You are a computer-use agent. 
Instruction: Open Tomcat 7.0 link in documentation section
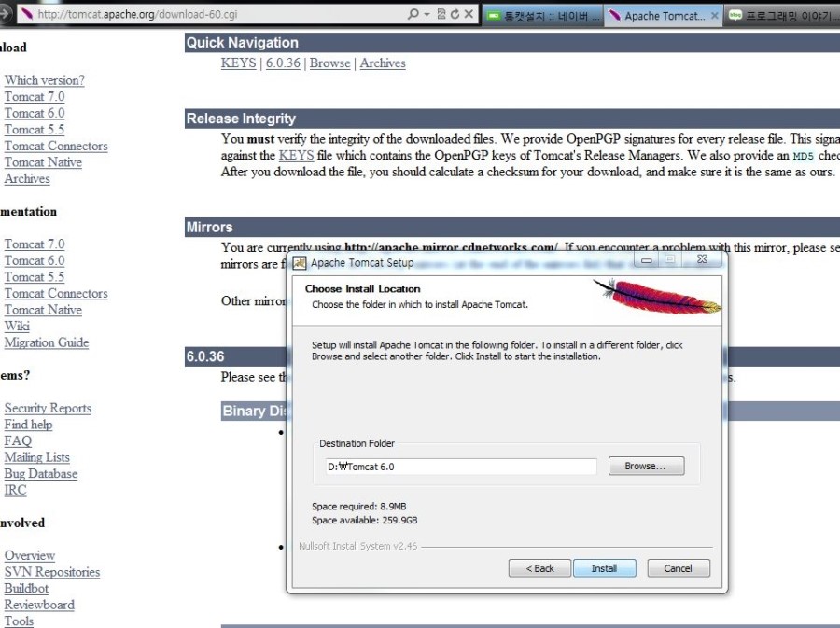pos(35,244)
